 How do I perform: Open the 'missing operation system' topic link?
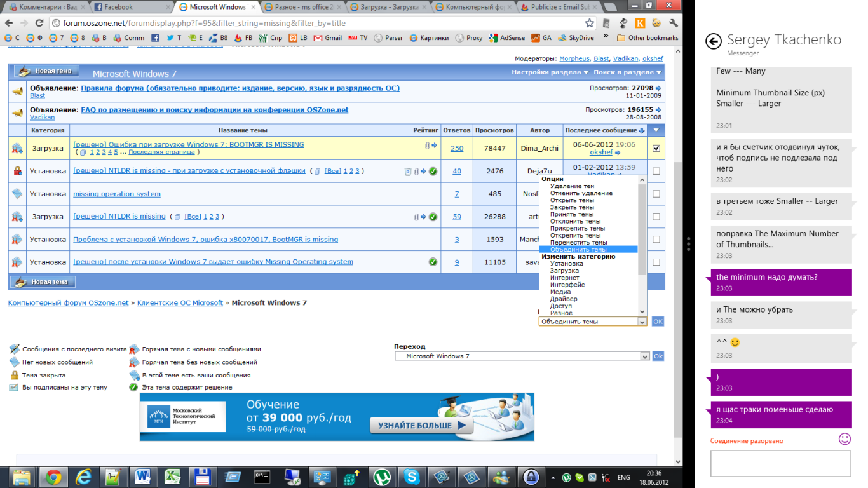click(117, 194)
